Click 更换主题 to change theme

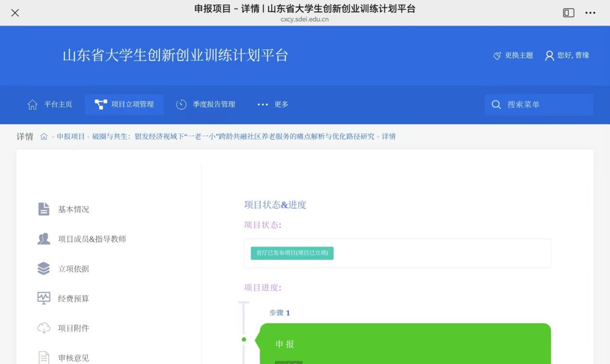coord(513,55)
